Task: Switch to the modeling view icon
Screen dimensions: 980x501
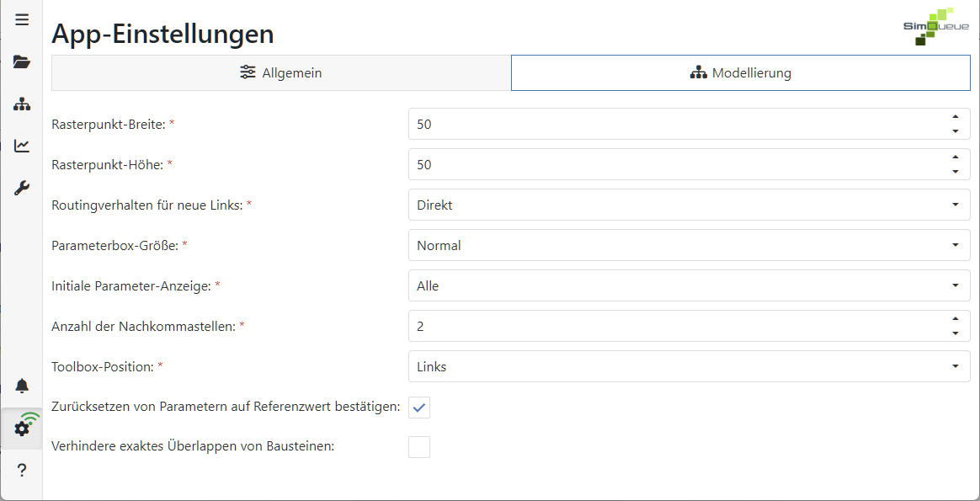Action: point(22,103)
